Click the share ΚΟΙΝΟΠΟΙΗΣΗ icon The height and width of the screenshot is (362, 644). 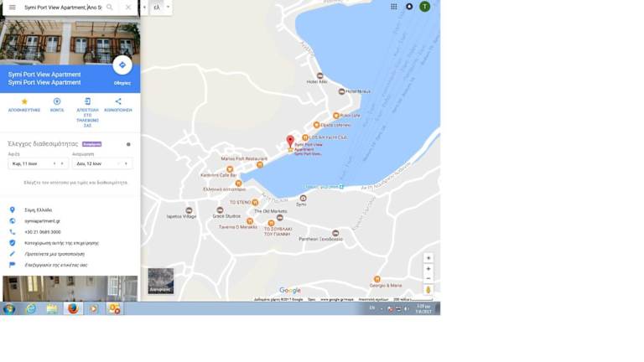118,101
